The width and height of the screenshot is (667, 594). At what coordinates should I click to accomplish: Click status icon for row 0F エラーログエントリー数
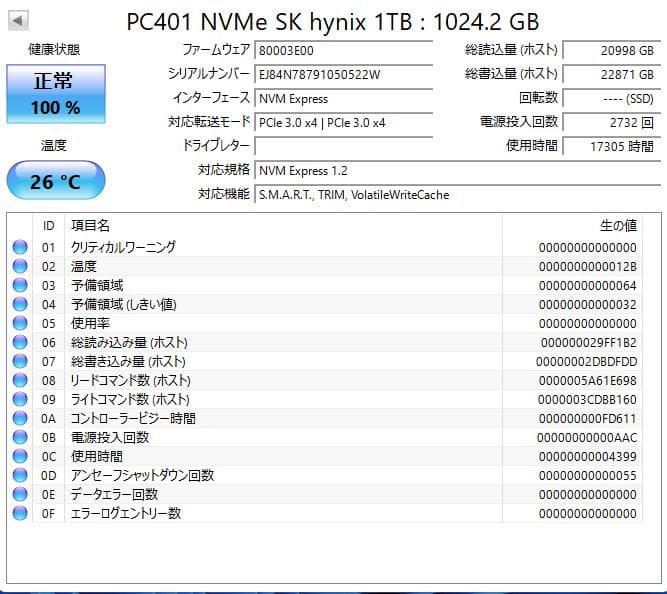[20, 513]
